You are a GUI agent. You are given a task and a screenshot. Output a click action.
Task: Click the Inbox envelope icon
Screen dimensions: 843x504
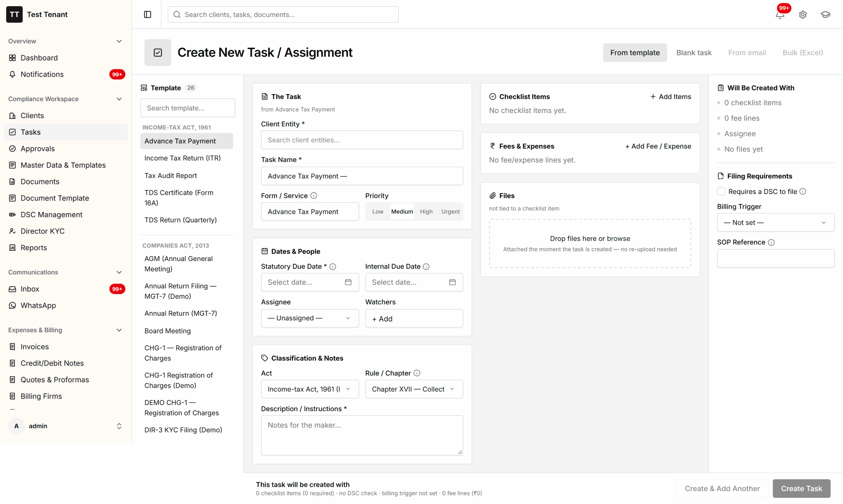click(13, 289)
